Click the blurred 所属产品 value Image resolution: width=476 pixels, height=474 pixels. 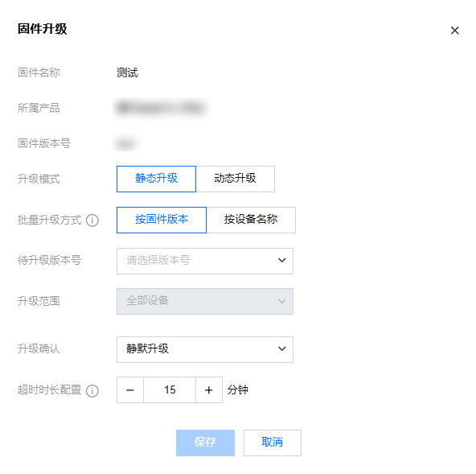point(160,108)
